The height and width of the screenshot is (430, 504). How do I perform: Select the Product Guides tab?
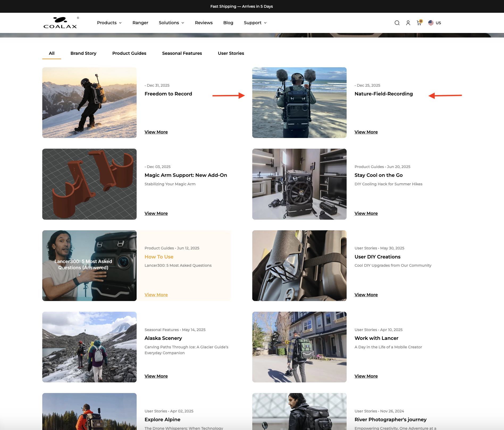coord(129,53)
